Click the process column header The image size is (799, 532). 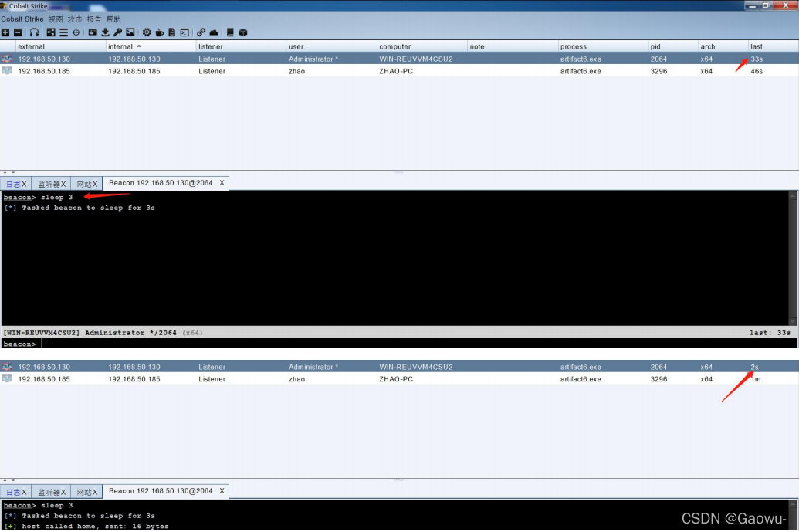click(x=603, y=46)
